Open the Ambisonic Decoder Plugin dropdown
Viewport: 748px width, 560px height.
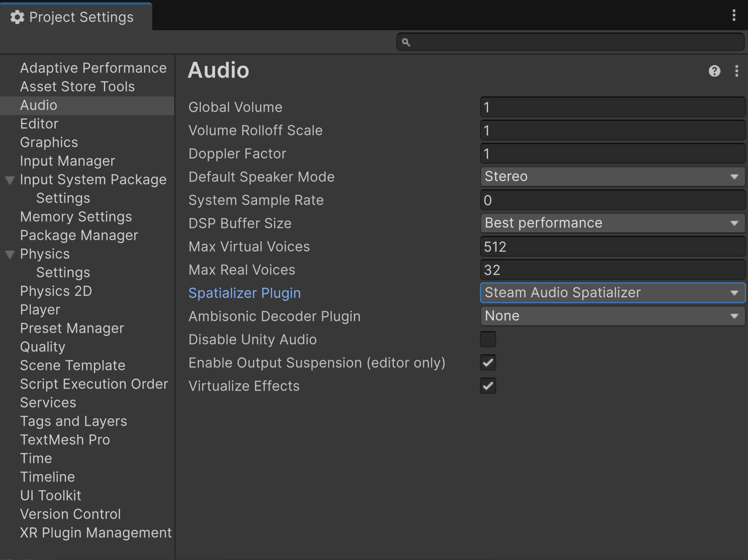point(612,316)
